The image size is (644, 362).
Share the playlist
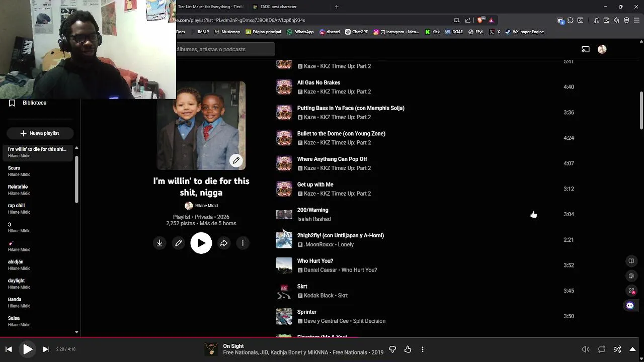click(224, 243)
